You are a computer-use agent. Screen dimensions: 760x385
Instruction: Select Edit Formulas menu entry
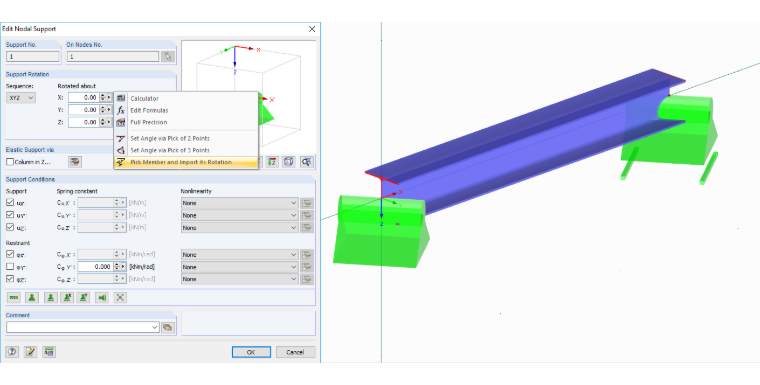point(186,111)
